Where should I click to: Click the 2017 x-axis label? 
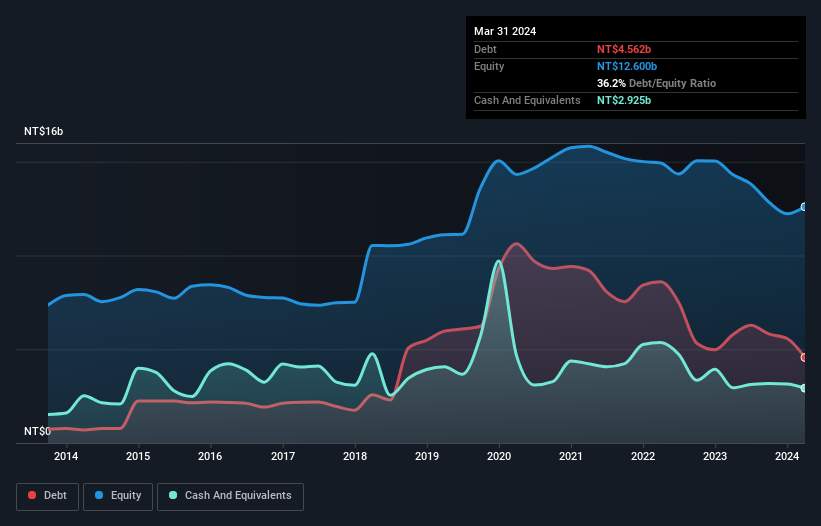283,456
